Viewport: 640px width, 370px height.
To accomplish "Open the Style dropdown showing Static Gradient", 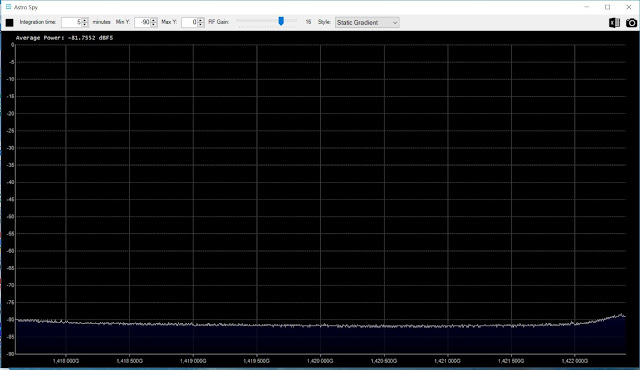I will coord(367,22).
